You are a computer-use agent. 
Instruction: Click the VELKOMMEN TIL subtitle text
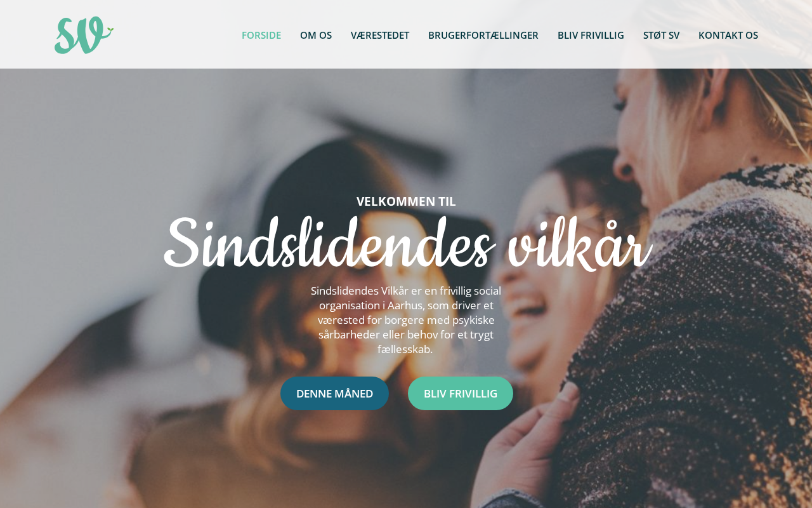[x=406, y=201]
